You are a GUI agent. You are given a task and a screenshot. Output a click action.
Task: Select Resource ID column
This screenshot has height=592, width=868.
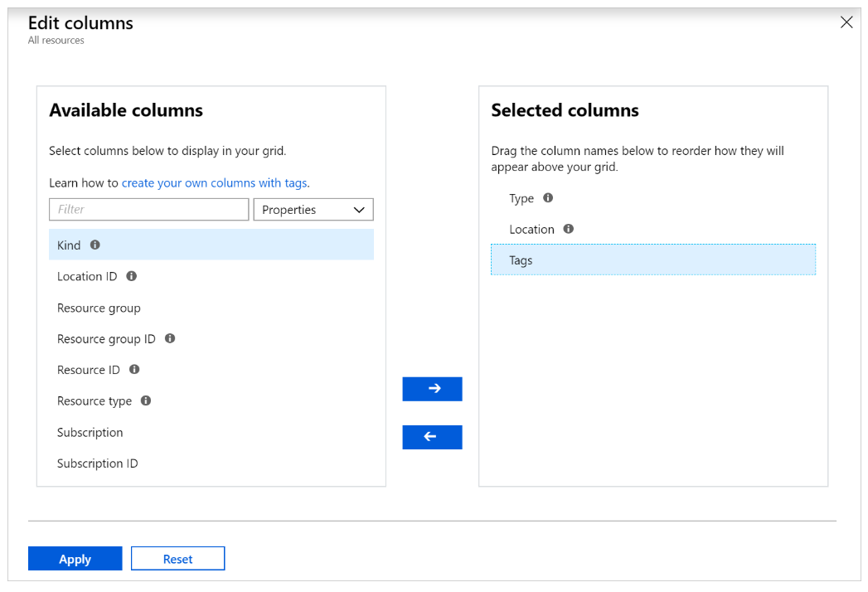211,369
